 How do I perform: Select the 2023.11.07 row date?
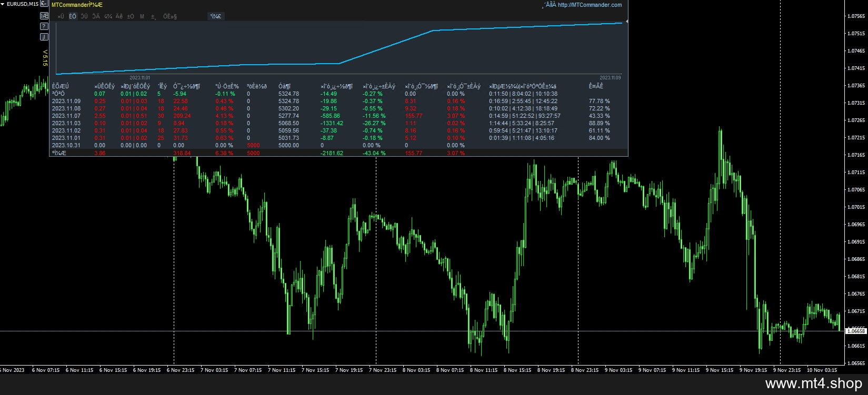(66, 116)
